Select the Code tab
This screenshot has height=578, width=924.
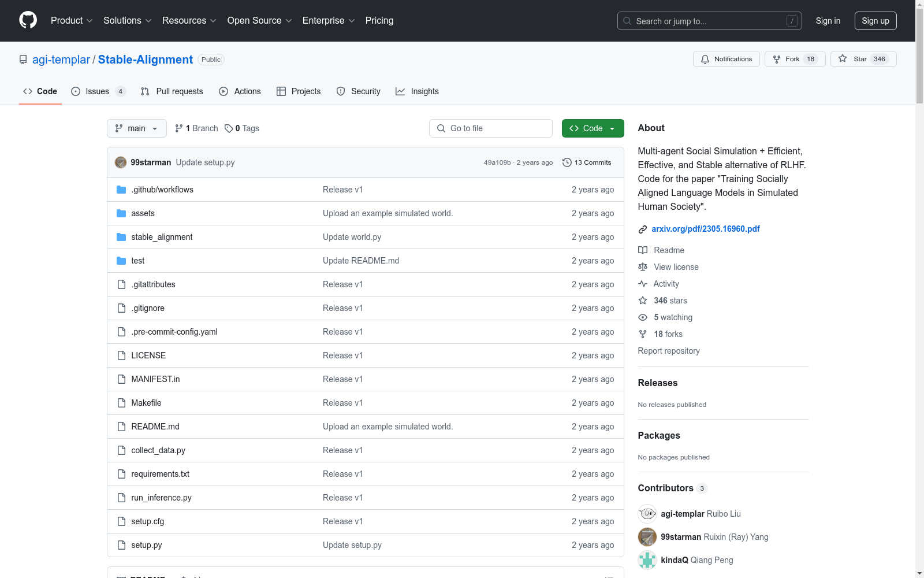[40, 91]
